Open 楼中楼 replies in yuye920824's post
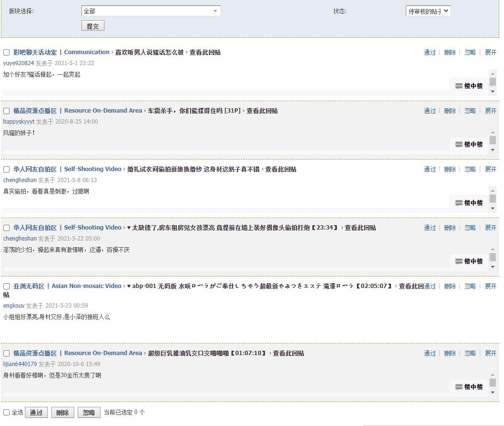 coord(469,86)
